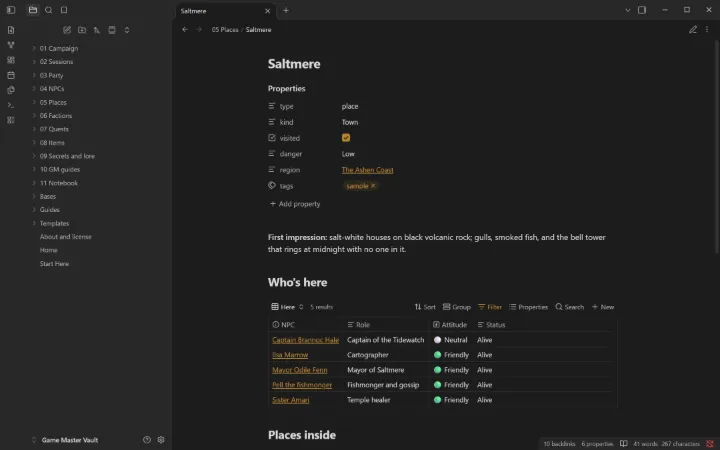Click the bases icon in ribbon

click(11, 120)
